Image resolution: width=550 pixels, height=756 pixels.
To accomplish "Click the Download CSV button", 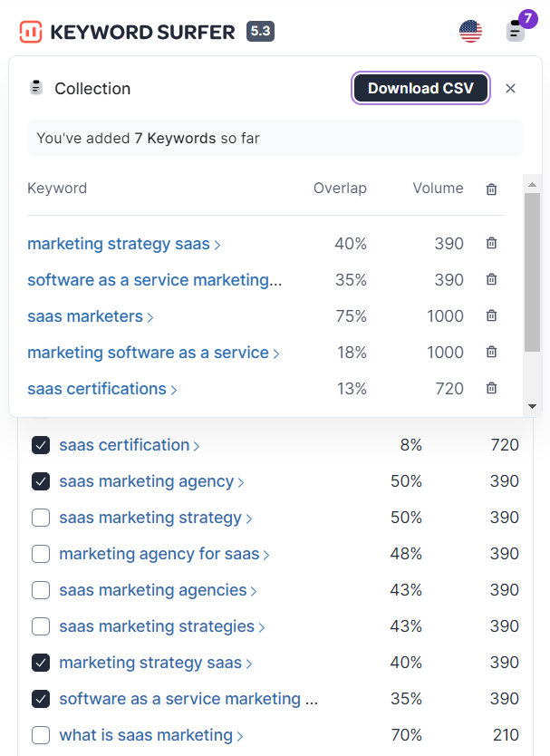I will tap(421, 88).
